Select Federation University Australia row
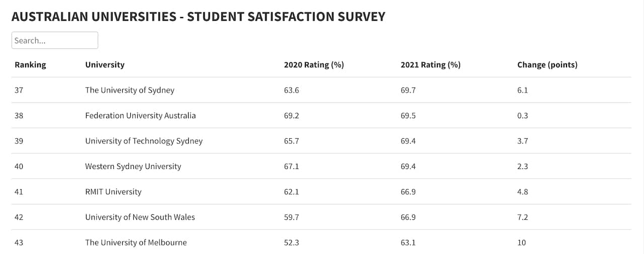 (140, 116)
